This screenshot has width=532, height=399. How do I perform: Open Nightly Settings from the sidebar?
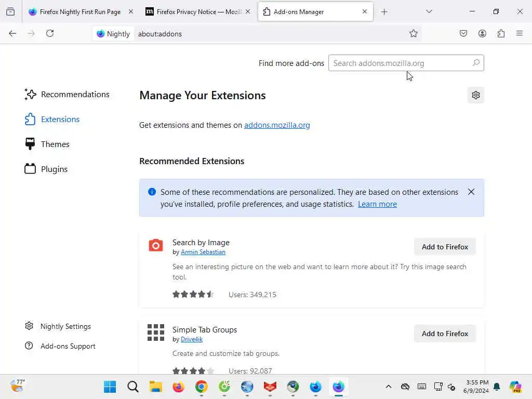coord(58,326)
